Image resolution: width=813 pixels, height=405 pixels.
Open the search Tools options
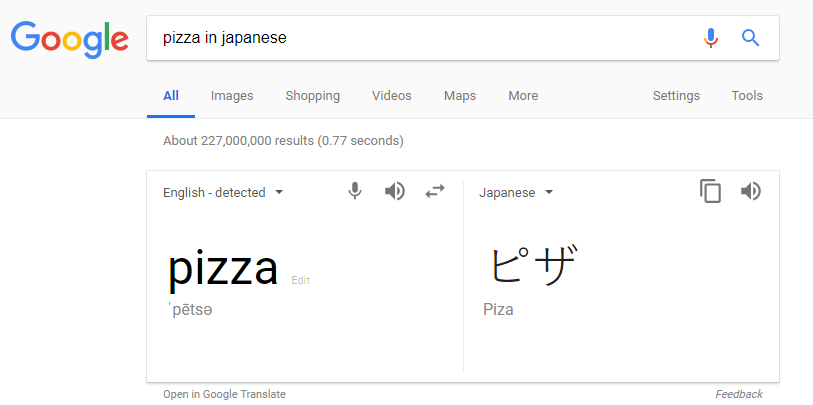[x=747, y=96]
